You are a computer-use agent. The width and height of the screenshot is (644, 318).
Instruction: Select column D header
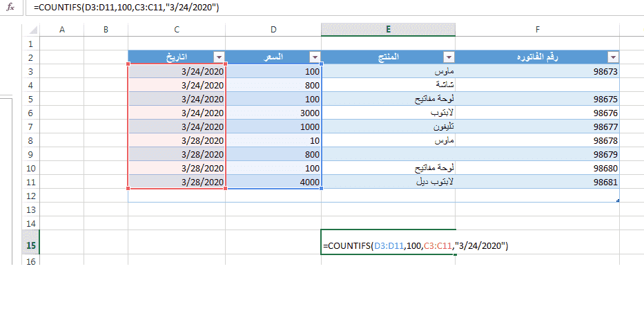[273, 30]
